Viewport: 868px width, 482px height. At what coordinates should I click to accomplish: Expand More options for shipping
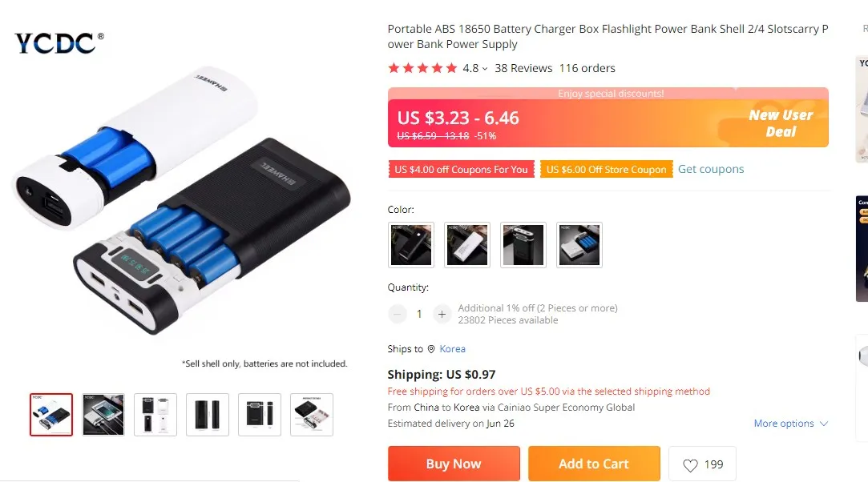click(x=790, y=424)
